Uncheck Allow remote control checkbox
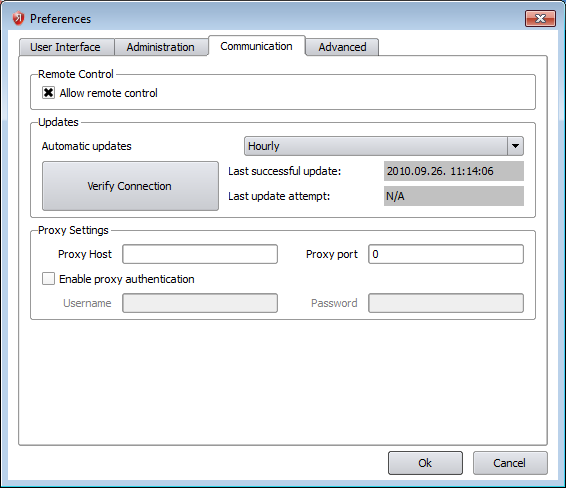Screen dimensions: 566x488 click(x=48, y=93)
